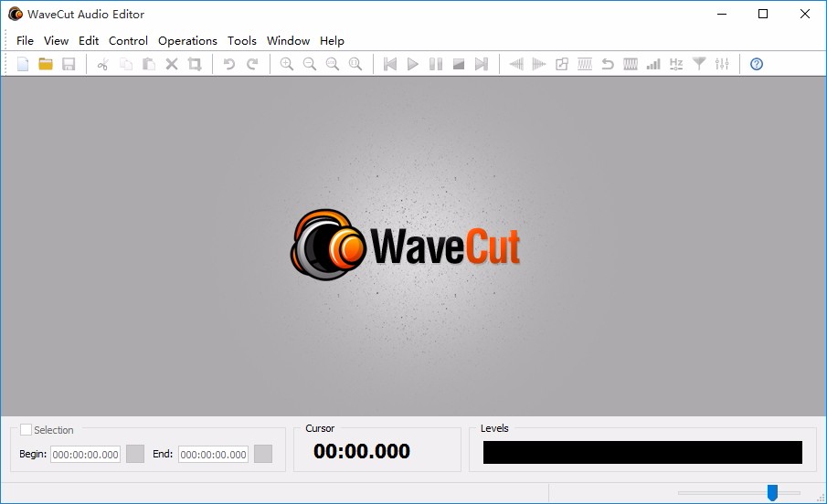Open a file with the folder icon
Screen dimensions: 827x504
46,64
